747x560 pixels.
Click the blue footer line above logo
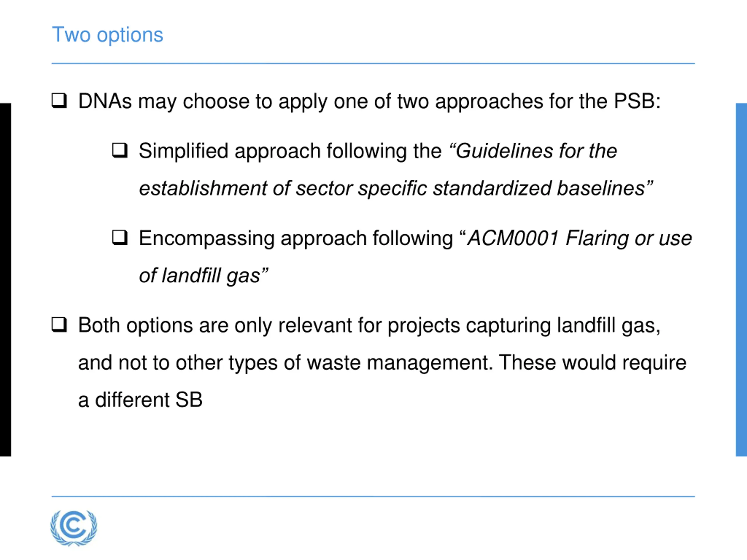373,496
